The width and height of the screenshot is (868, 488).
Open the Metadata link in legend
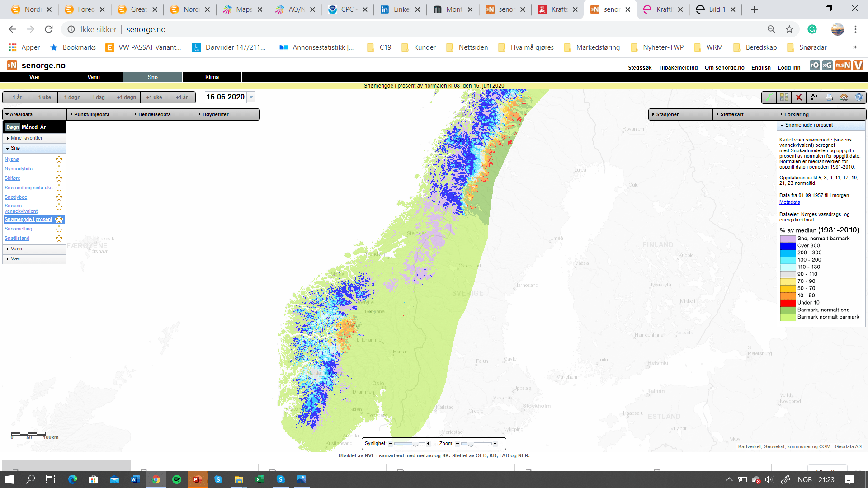[x=789, y=202]
